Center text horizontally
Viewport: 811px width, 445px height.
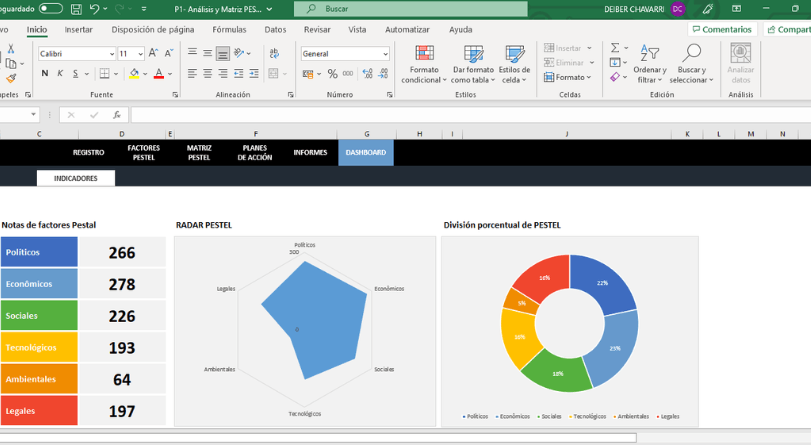pyautogui.click(x=207, y=73)
